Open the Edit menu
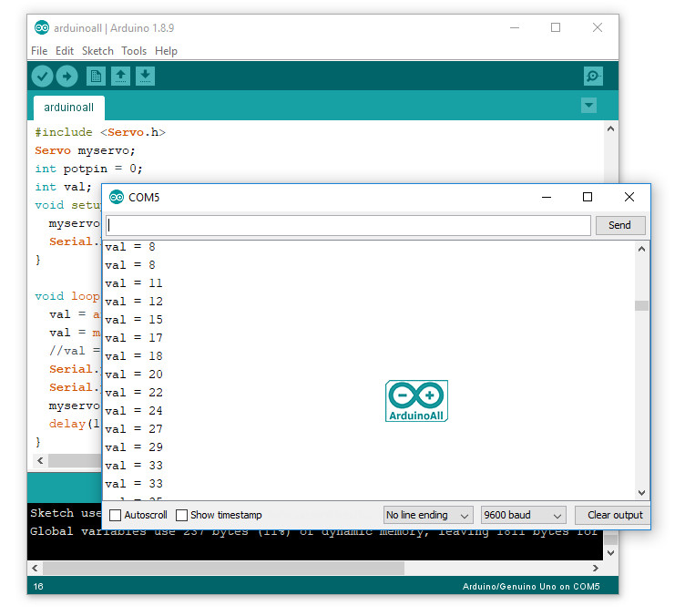The height and width of the screenshot is (616, 685). pyautogui.click(x=65, y=51)
